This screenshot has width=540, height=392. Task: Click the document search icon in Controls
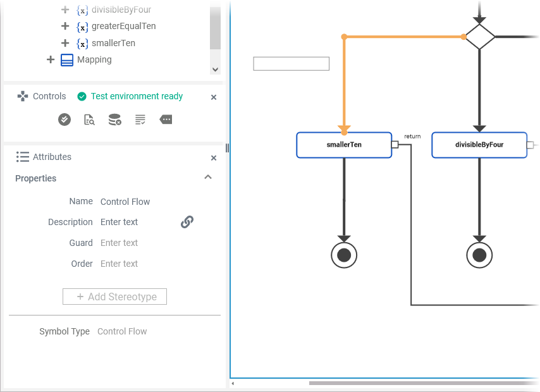pos(89,119)
